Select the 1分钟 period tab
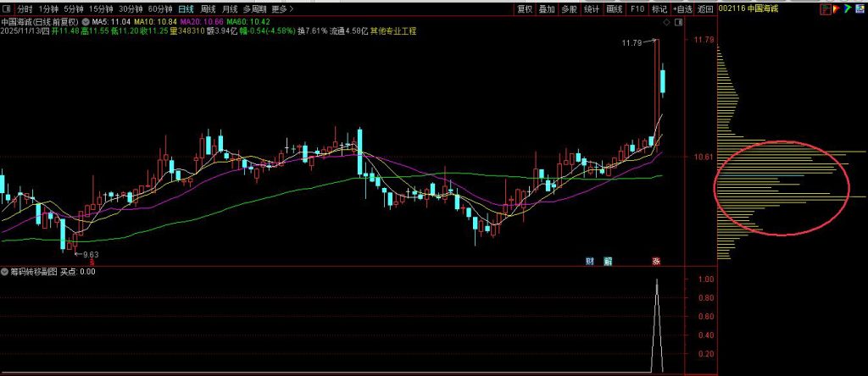This screenshot has width=868, height=376. (48, 8)
